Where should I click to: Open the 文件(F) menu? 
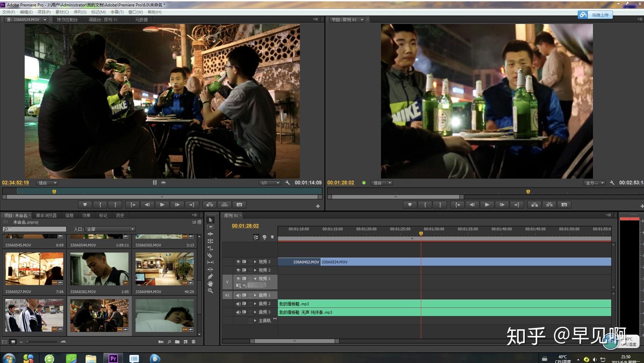(9, 12)
